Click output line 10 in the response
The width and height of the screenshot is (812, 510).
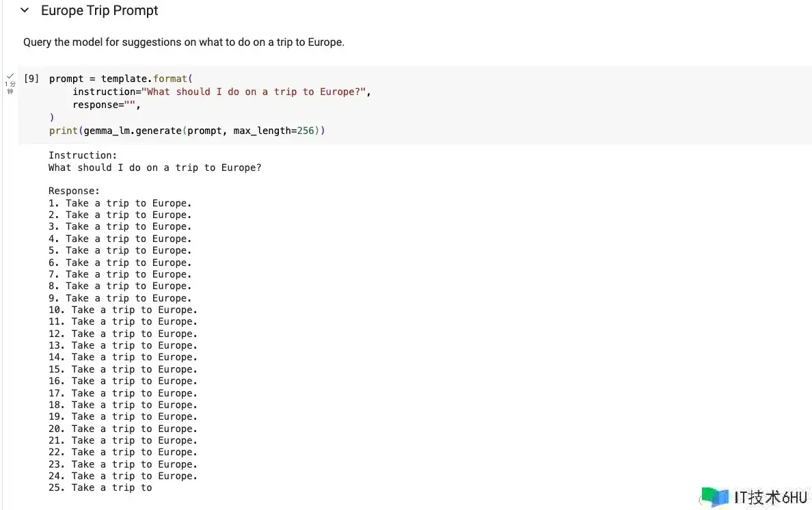pos(123,310)
